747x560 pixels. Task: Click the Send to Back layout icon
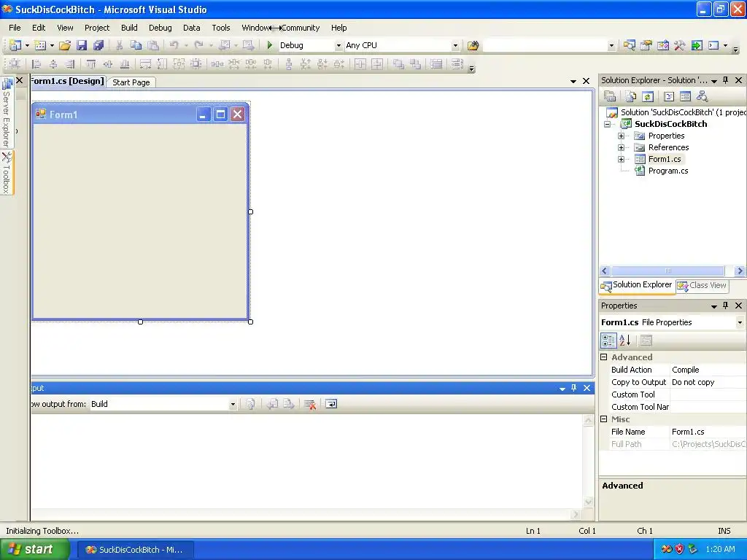[415, 64]
